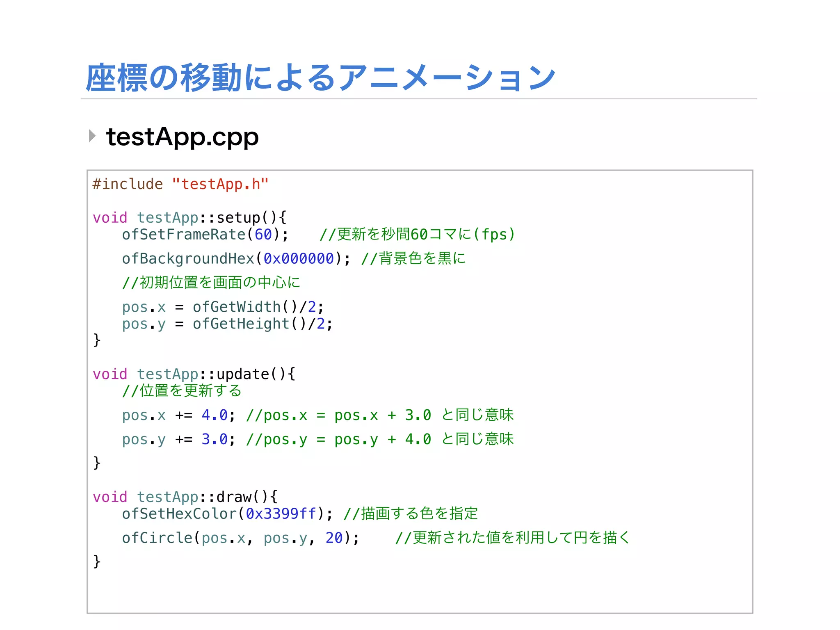Click the closing brace after setup function
Screen dimensions: 840x630
(97, 340)
